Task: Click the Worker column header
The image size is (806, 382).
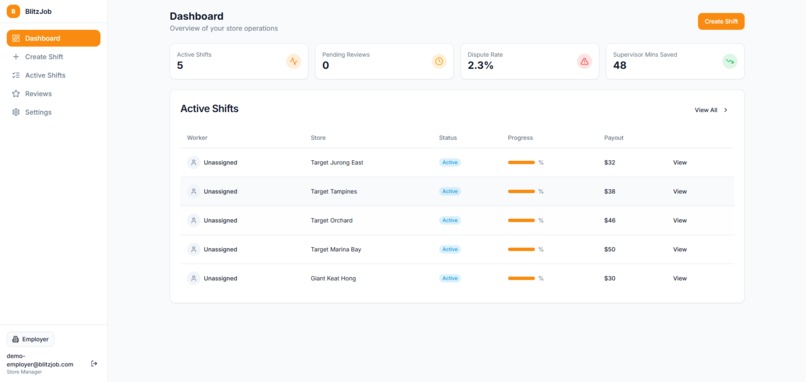Action: (197, 138)
